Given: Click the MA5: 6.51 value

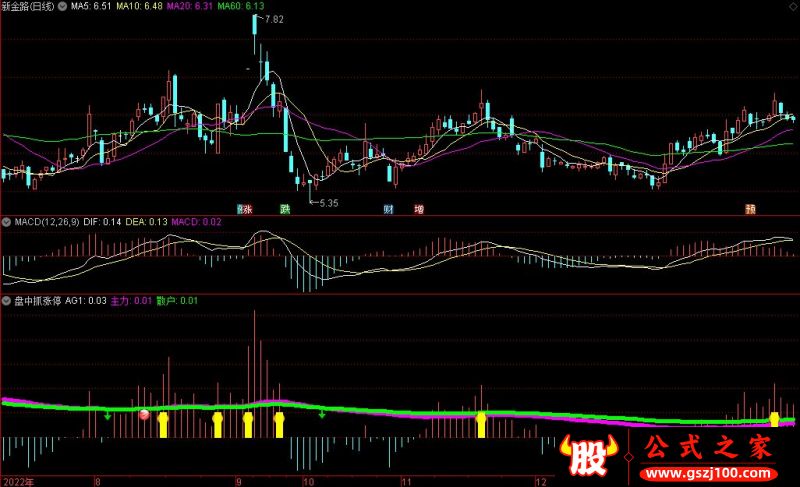Looking at the screenshot, I should [x=91, y=6].
